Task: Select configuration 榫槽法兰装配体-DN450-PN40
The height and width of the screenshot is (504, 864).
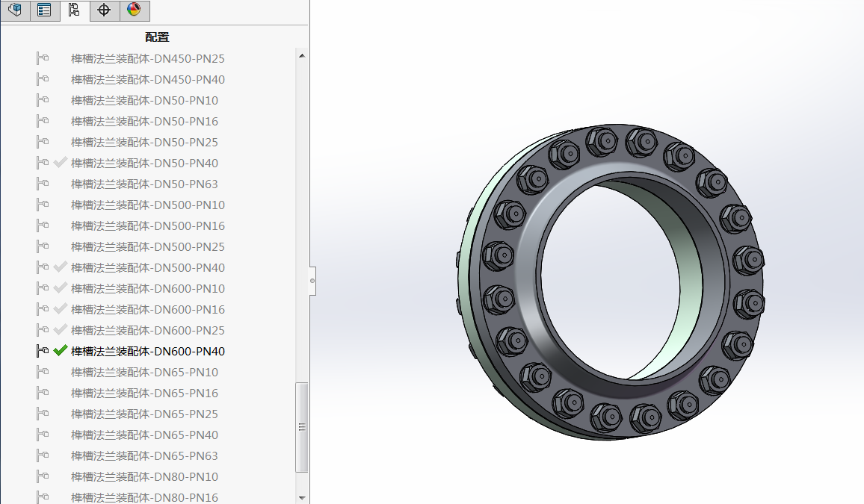Action: [x=148, y=79]
